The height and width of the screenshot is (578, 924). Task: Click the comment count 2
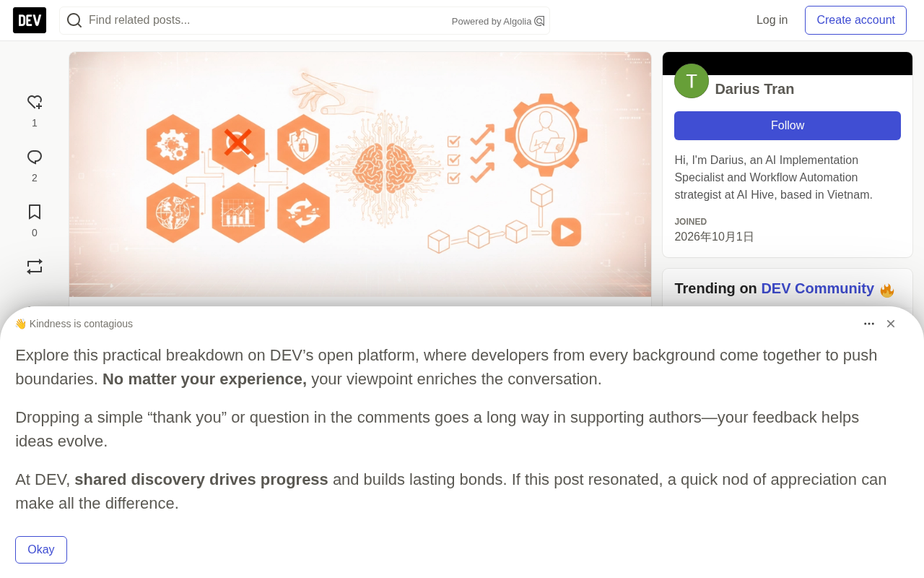[35, 178]
